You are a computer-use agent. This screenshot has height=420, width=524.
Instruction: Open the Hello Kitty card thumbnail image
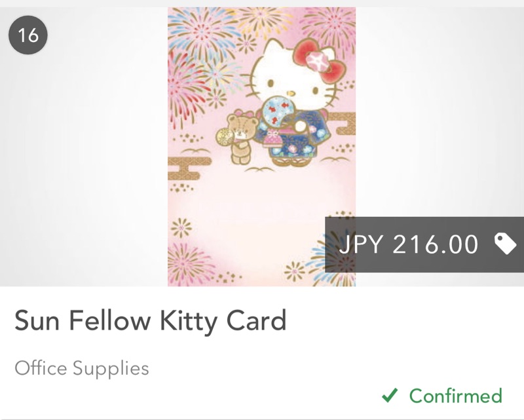[261, 147]
